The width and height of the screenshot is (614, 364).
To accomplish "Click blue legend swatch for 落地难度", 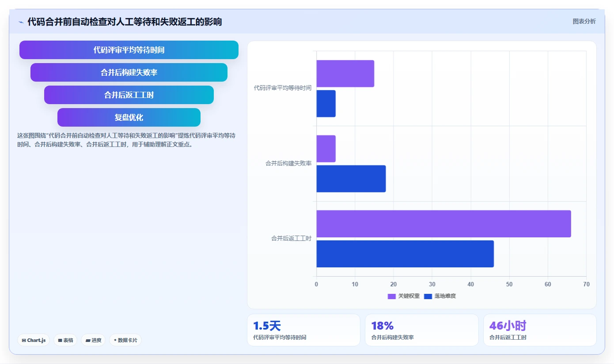I will [428, 296].
